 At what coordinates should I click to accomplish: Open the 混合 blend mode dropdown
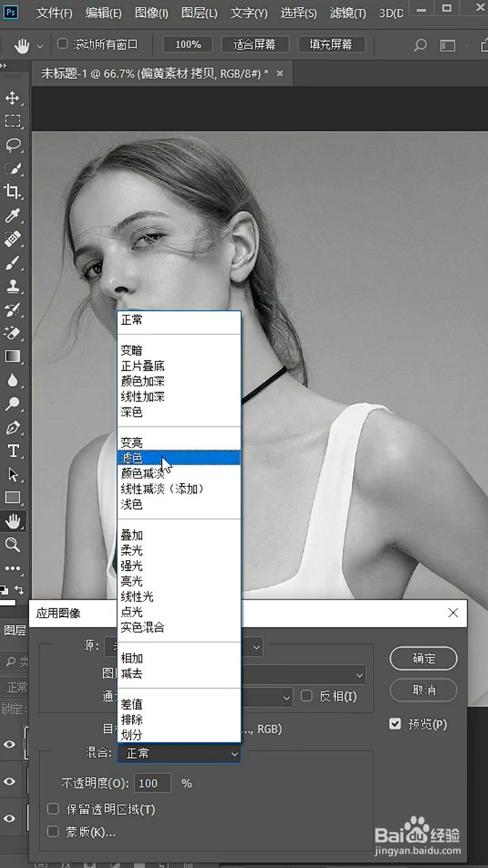pos(179,753)
